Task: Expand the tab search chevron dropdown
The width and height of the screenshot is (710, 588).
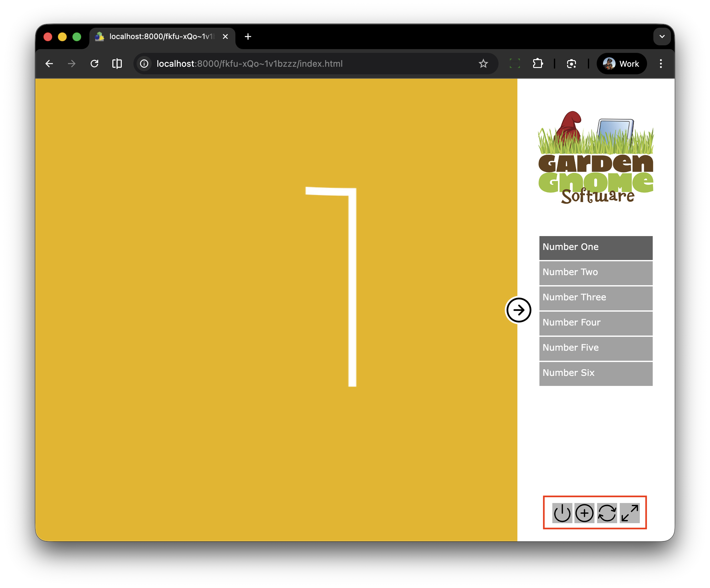Action: pos(662,37)
